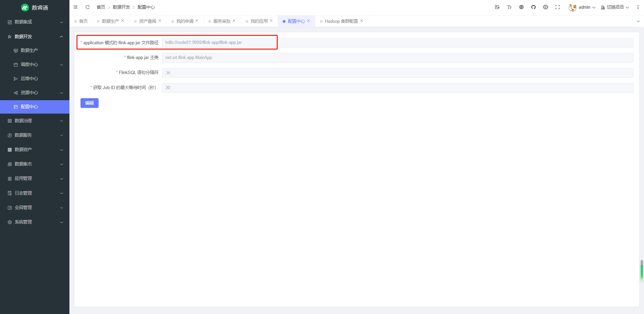Expand the 调度中心 submenu

(35, 65)
